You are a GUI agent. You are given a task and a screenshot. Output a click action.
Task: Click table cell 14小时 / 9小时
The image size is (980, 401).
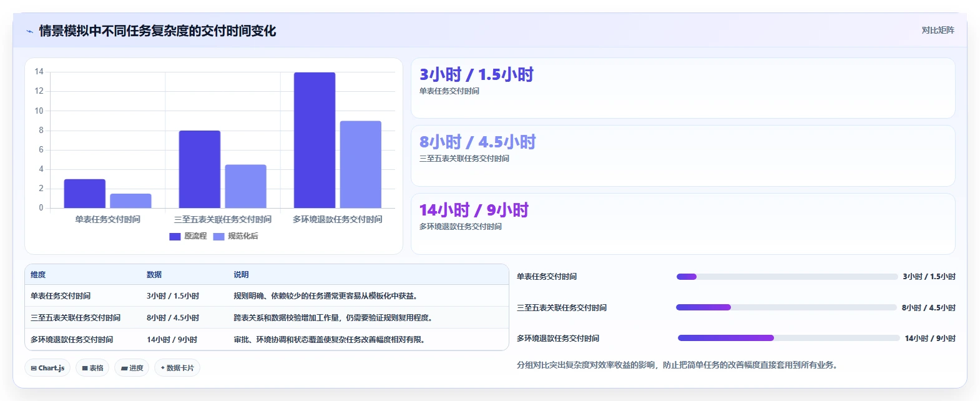172,340
